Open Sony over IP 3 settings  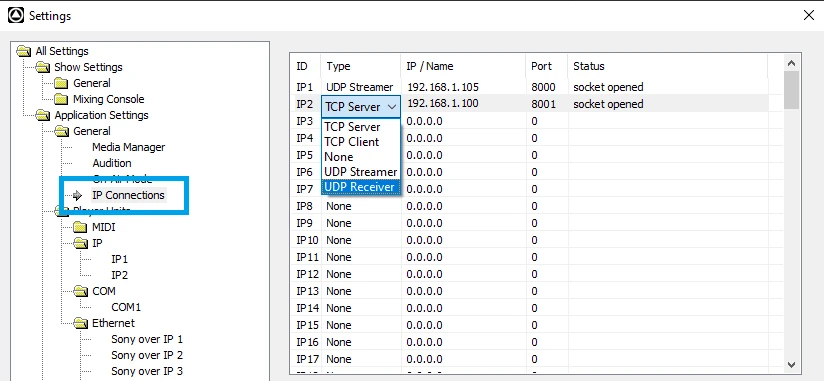147,371
